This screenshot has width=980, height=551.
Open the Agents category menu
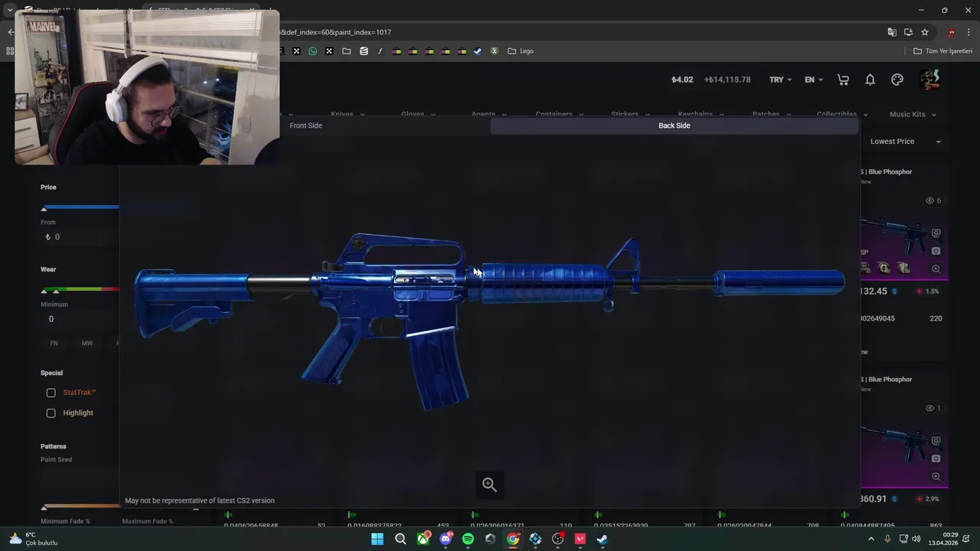(488, 115)
